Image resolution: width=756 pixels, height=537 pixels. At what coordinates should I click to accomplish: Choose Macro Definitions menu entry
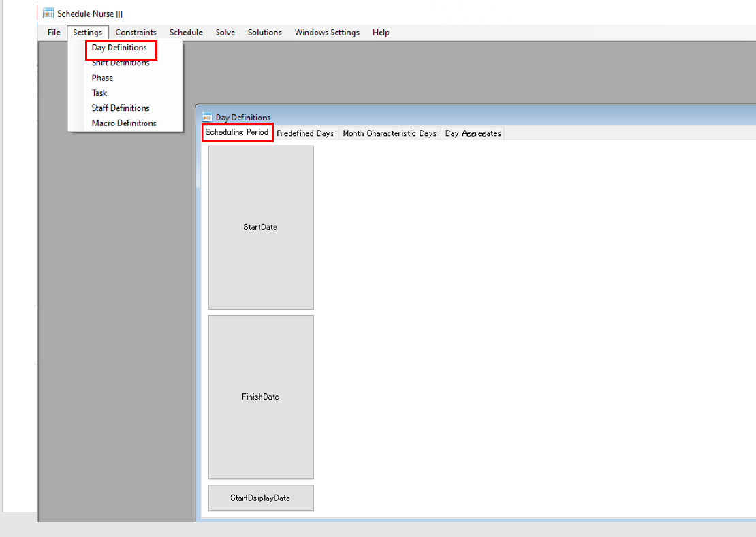tap(125, 123)
